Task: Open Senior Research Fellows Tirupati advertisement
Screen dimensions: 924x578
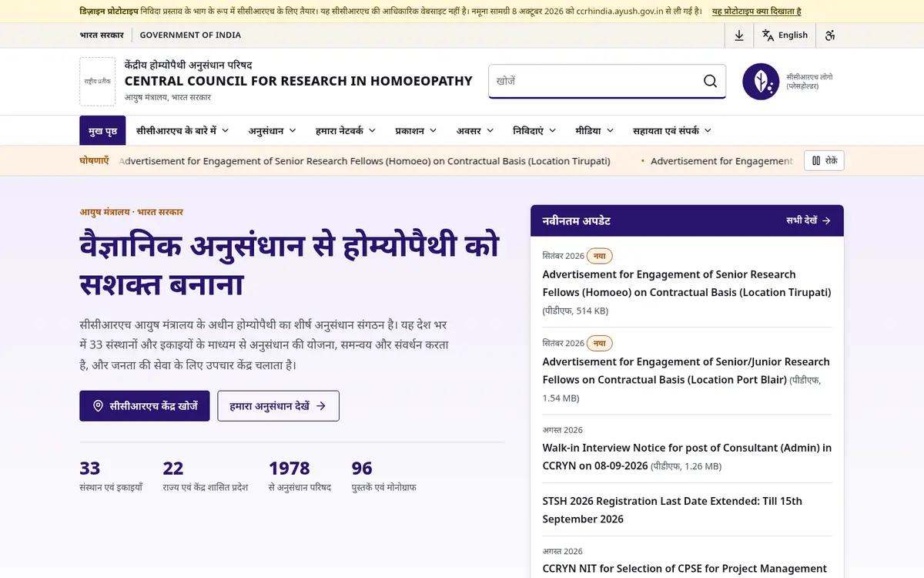Action: [x=686, y=284]
